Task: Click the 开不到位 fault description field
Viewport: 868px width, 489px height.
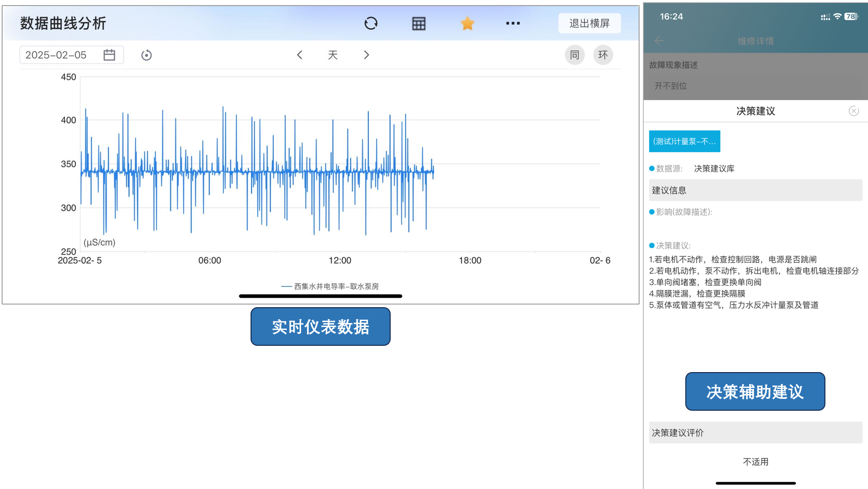Action: pos(756,86)
